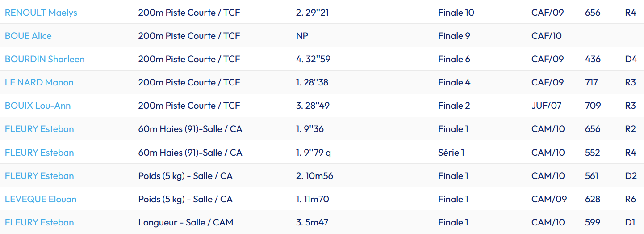The height and width of the screenshot is (234, 644).
Task: Click the NP result for Boue Alice
Action: 302,36
